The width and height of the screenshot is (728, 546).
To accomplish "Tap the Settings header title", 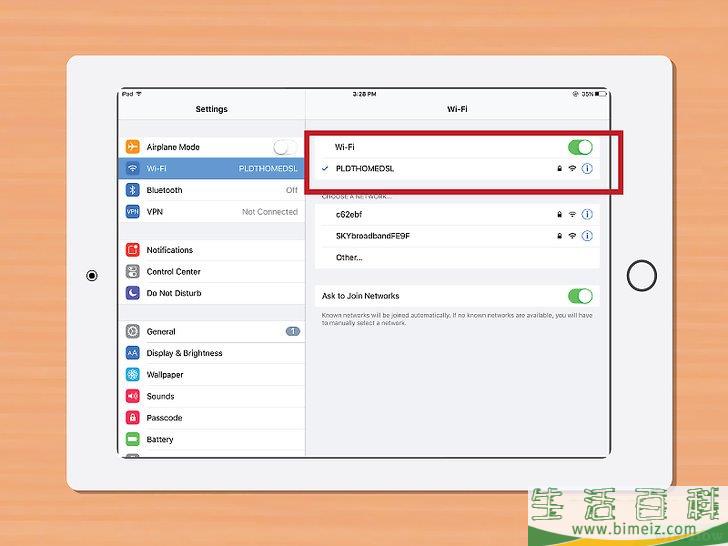I will tap(212, 109).
